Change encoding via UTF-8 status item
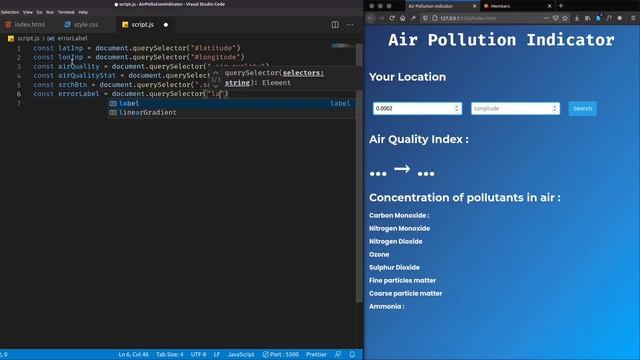 coord(199,354)
